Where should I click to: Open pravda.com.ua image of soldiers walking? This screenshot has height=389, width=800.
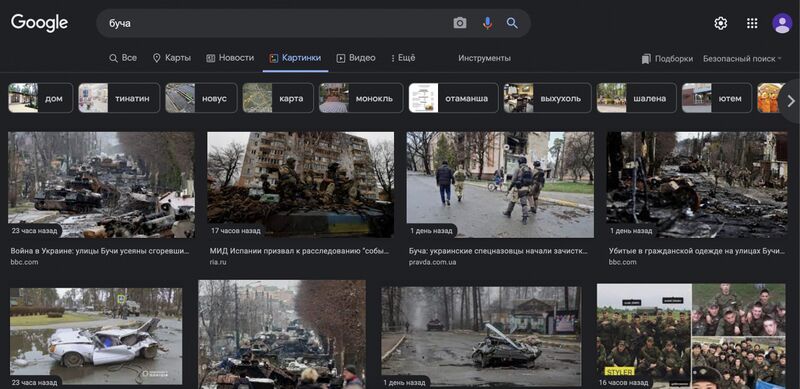click(x=500, y=185)
